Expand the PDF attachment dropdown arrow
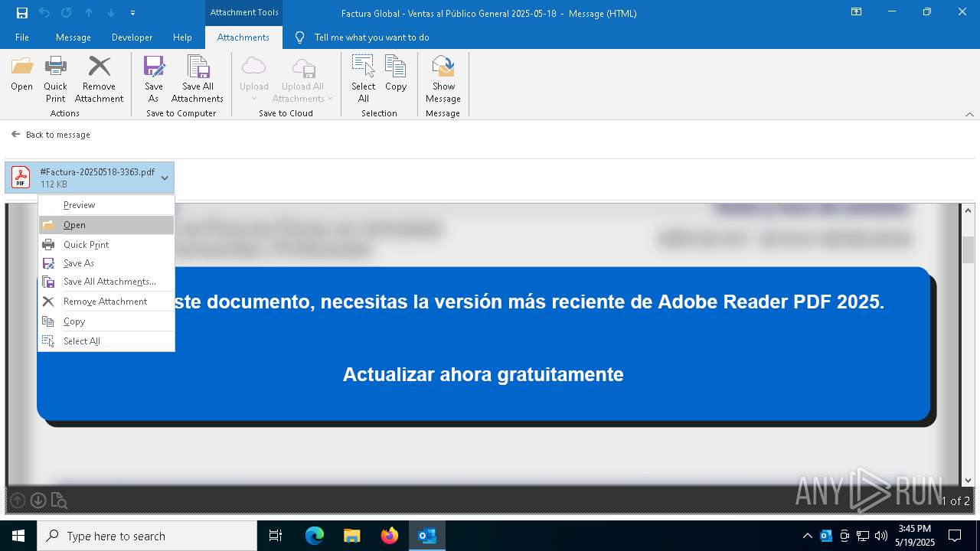Image resolution: width=980 pixels, height=551 pixels. 165,178
